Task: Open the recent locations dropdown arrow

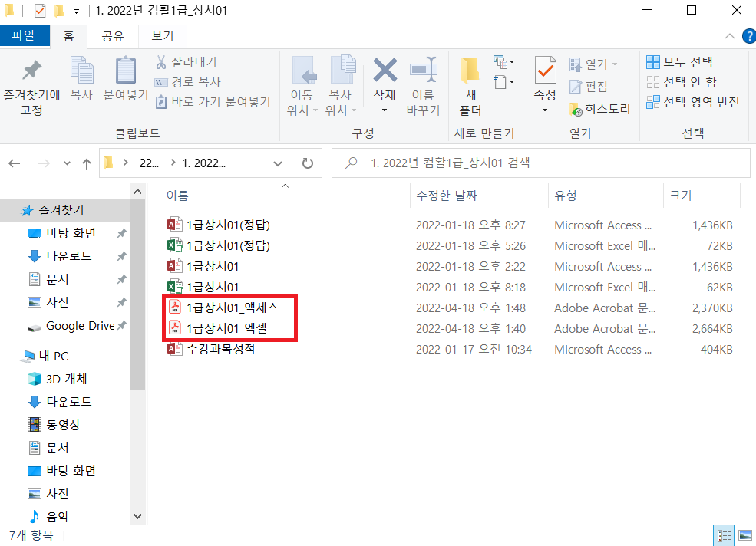Action: [67, 163]
